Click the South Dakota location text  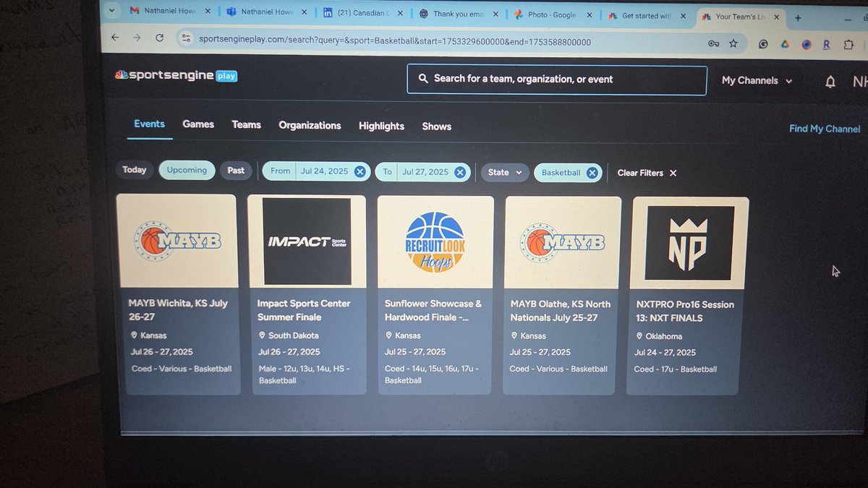294,335
